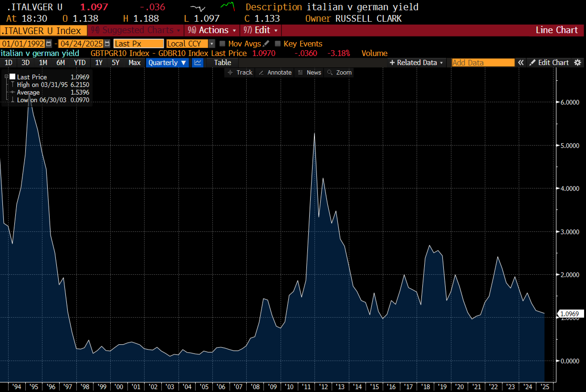586x392 pixels.
Task: Click the red last price 1.097 in header
Action: (94, 7)
